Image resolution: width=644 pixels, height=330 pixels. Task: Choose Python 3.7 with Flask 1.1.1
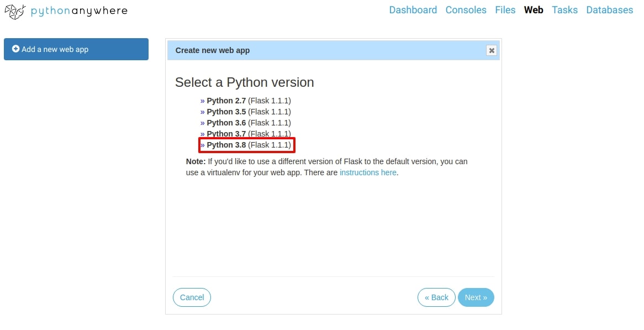pyautogui.click(x=245, y=134)
